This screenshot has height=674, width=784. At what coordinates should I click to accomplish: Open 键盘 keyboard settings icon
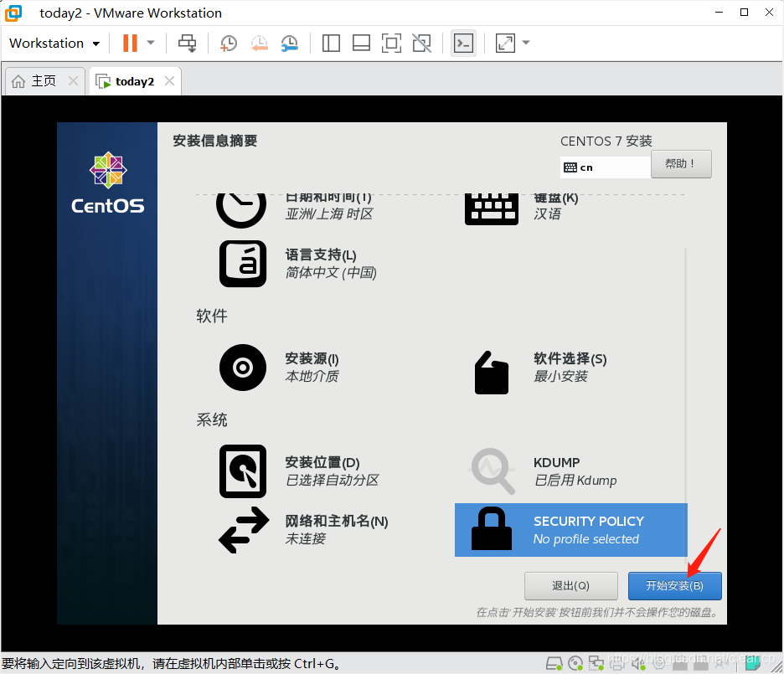[492, 209]
